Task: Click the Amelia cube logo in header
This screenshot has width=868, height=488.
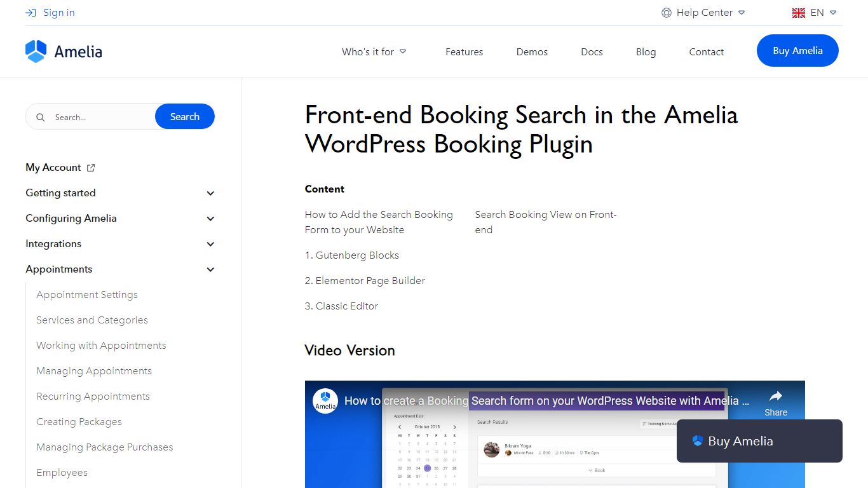Action: (36, 51)
